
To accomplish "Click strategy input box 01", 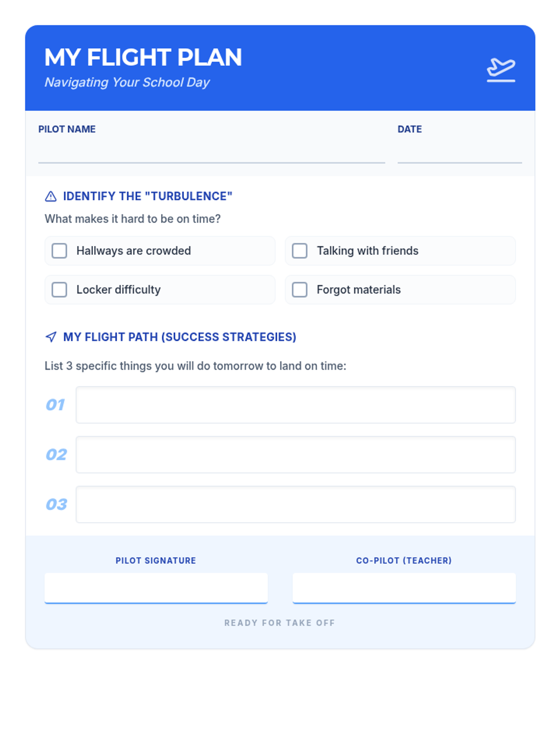I will point(295,405).
